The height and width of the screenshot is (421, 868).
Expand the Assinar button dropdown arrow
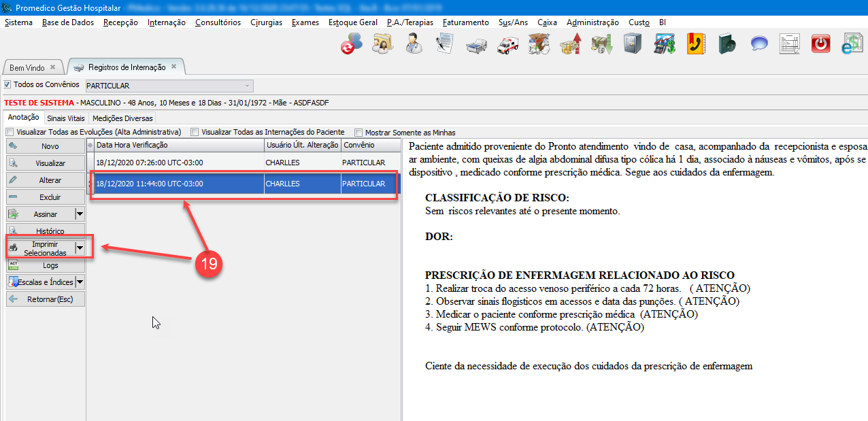pyautogui.click(x=80, y=214)
